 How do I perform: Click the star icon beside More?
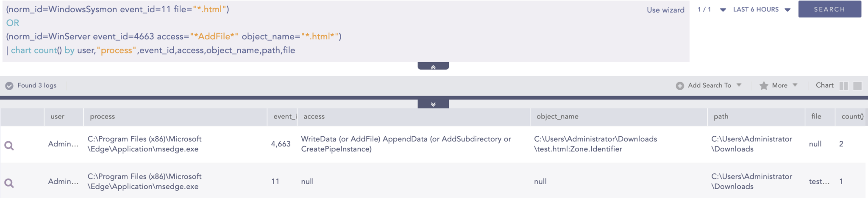[x=764, y=85]
